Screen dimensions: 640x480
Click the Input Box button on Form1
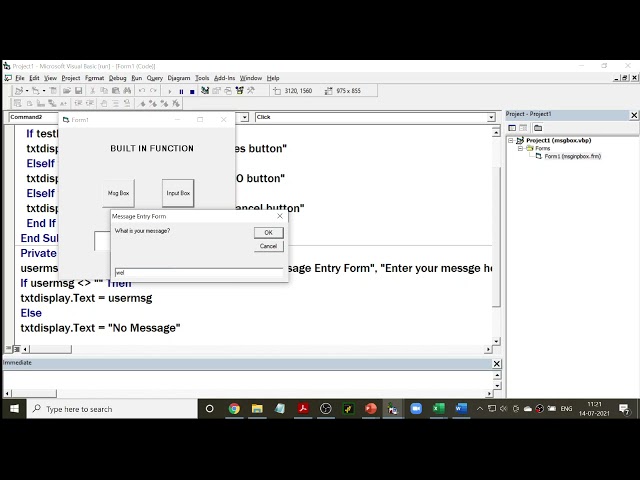point(178,193)
